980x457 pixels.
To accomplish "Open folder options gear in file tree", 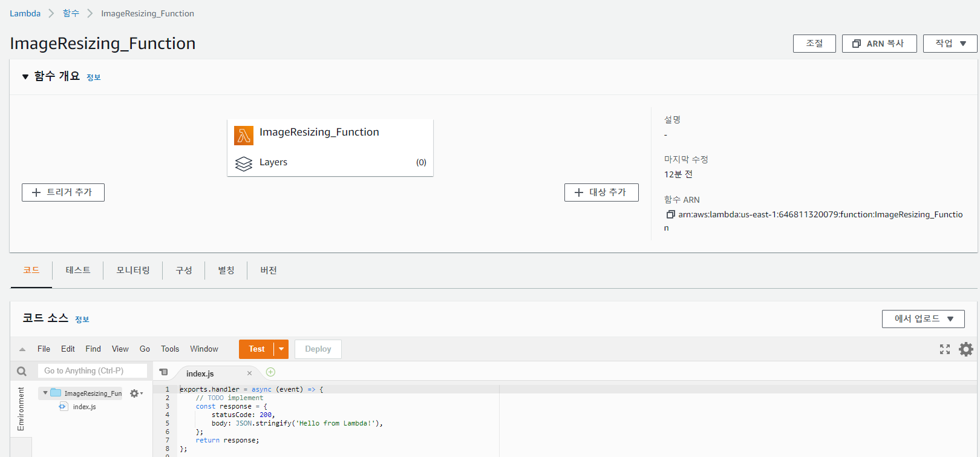I will tap(136, 393).
